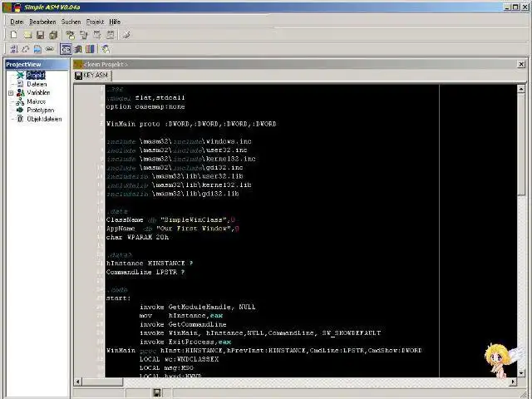Create a new file with the blank page icon

[x=14, y=35]
